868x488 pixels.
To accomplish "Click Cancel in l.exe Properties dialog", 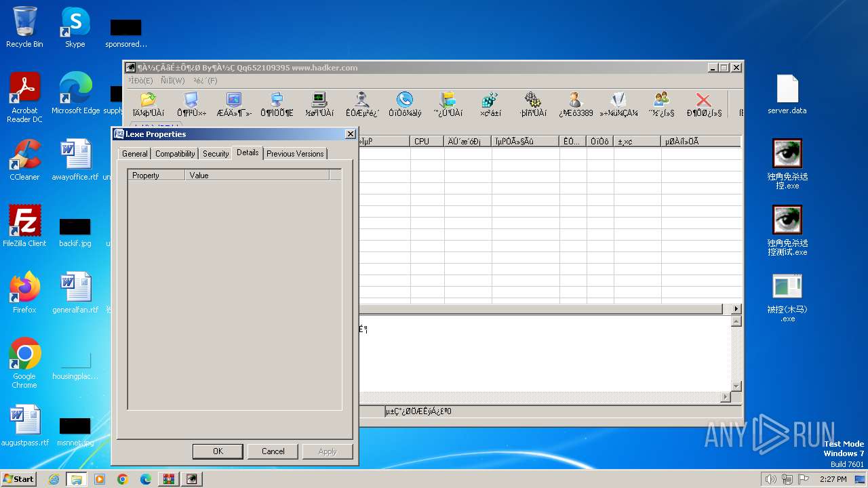I will click(273, 451).
